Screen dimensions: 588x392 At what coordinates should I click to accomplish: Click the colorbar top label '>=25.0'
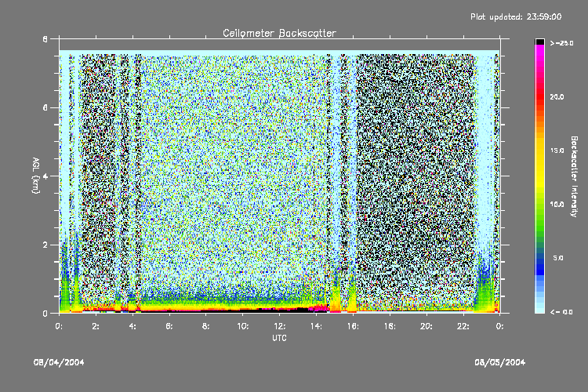tap(561, 44)
